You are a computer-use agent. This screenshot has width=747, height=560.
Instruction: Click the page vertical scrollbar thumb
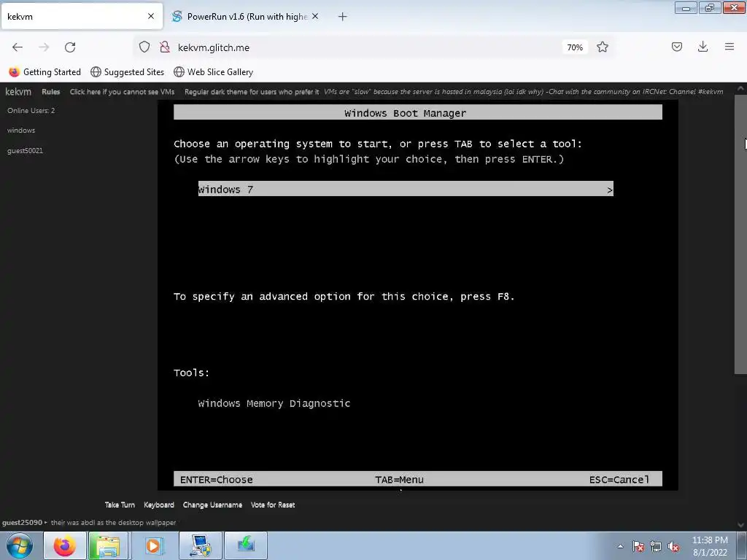pyautogui.click(x=740, y=234)
